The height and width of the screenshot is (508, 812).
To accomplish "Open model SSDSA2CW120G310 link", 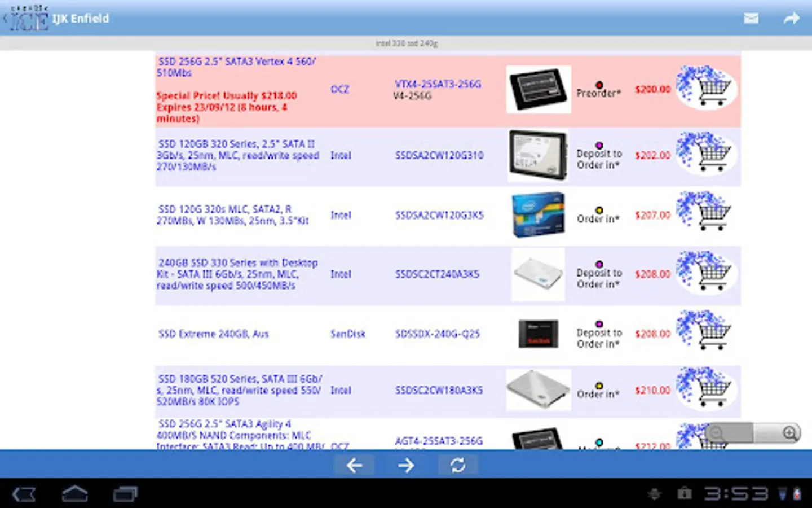I will [x=439, y=155].
